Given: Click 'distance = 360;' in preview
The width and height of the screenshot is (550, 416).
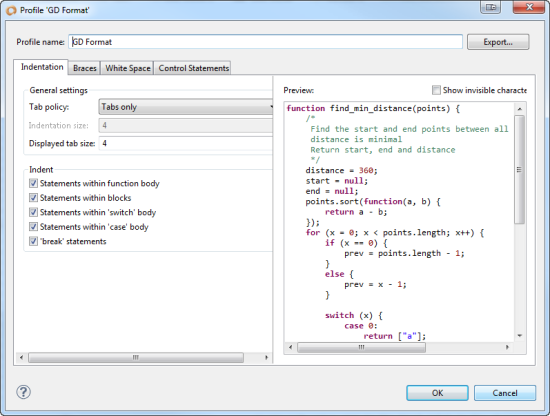Looking at the screenshot, I should [341, 170].
